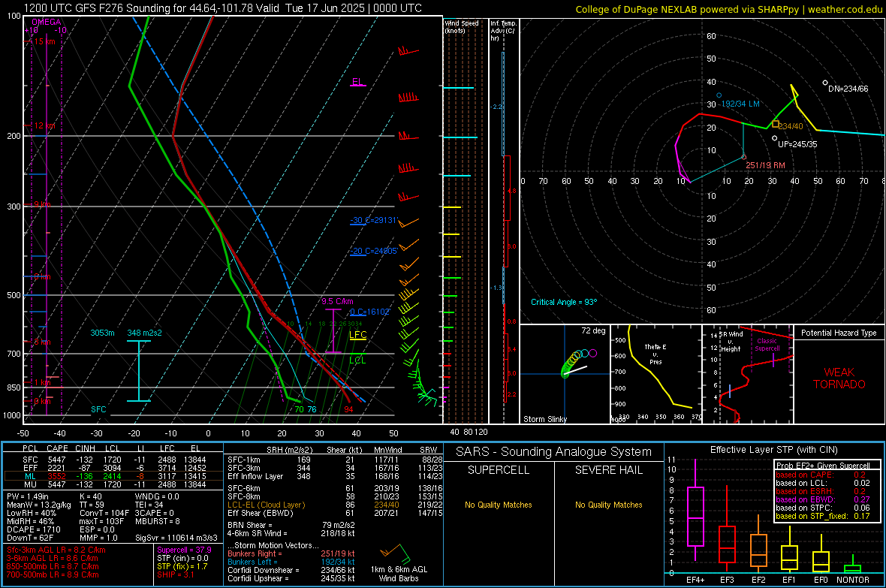Click the 'Eff Shear (EBWD)' row label
The height and width of the screenshot is (588, 886).
click(x=261, y=513)
